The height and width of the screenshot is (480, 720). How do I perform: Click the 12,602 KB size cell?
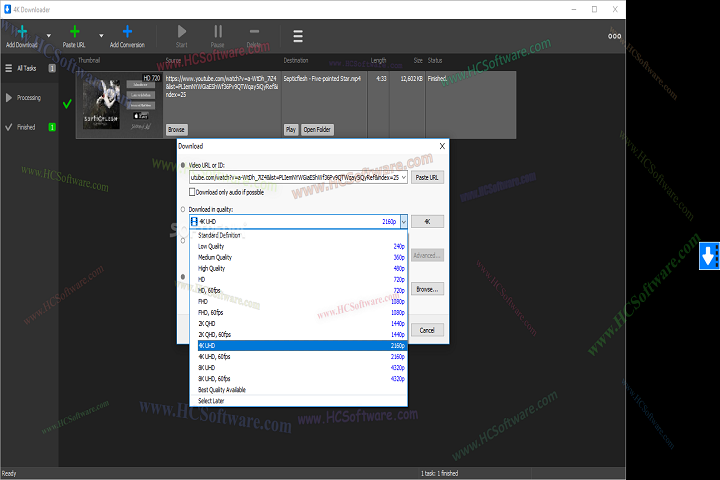point(411,79)
